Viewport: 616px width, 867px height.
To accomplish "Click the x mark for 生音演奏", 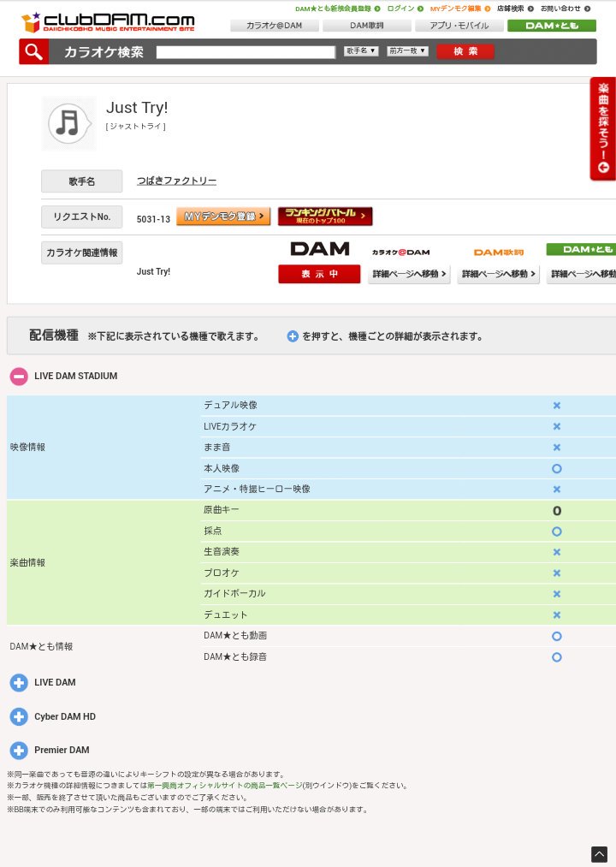I will click(557, 552).
